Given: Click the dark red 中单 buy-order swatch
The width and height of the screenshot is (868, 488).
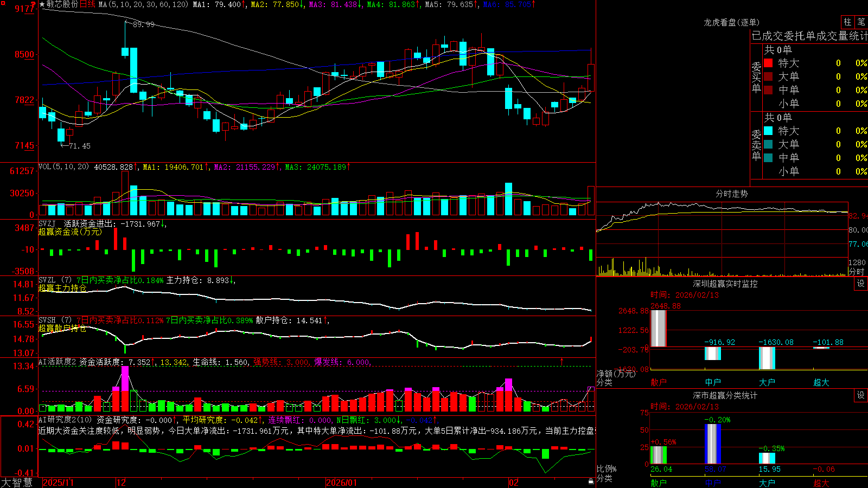Looking at the screenshot, I should tap(768, 90).
